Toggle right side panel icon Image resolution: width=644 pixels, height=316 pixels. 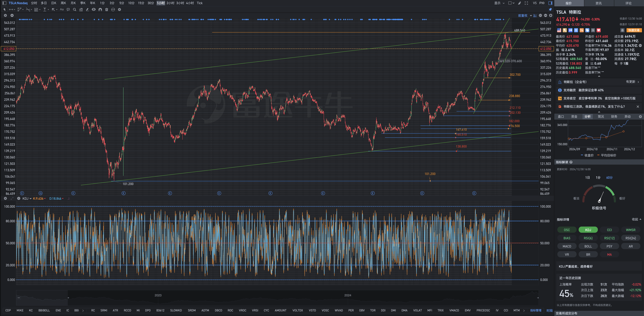(550, 3)
